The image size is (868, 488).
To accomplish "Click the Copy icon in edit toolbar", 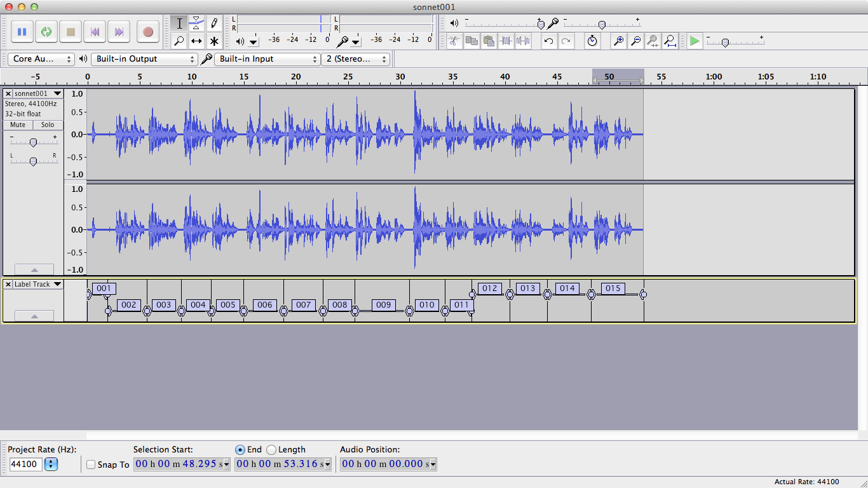I will 471,41.
